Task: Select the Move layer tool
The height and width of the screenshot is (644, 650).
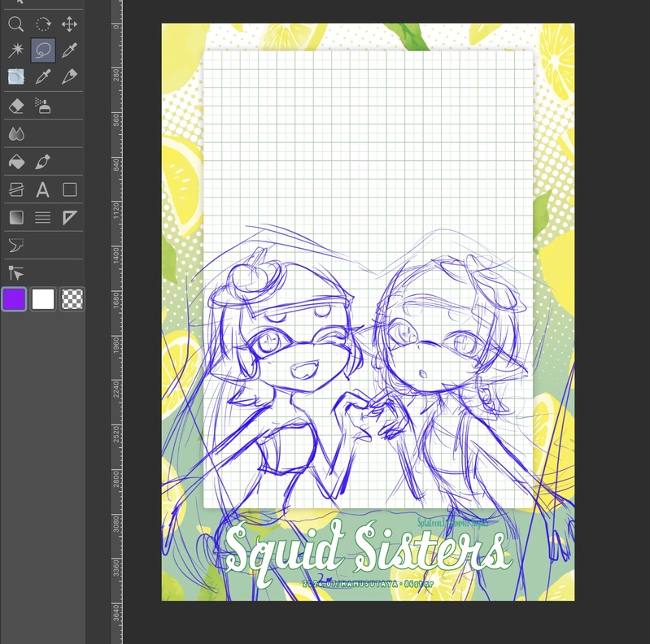Action: [x=69, y=24]
